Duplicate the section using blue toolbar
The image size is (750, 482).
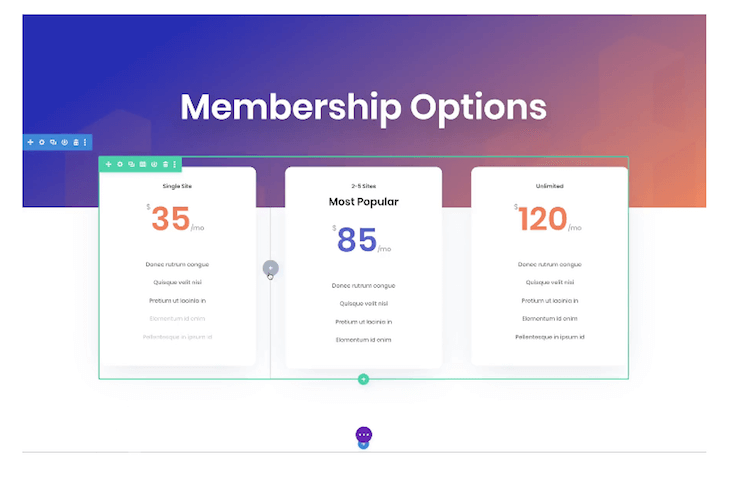pyautogui.click(x=53, y=142)
